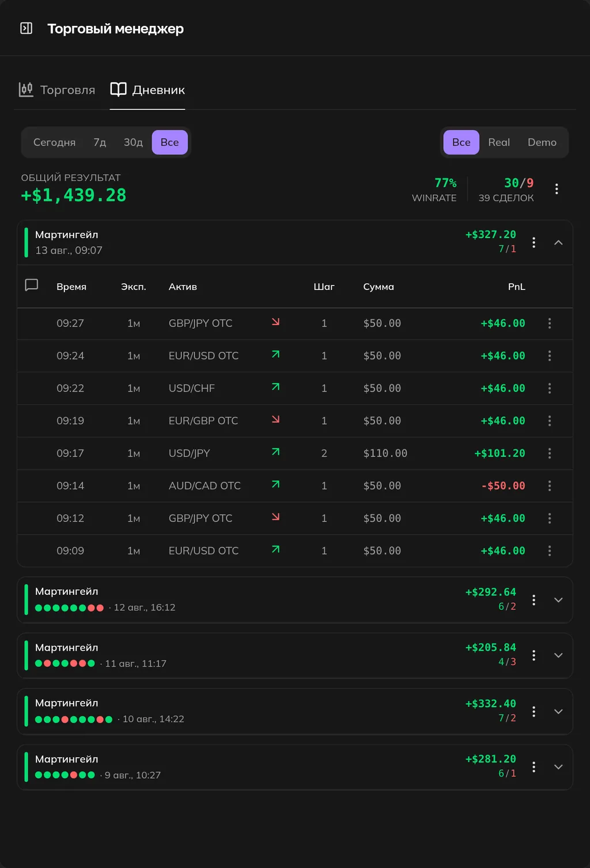
Task: Open menu for 09:14 AUD/CAD OTC trade
Action: pos(550,486)
